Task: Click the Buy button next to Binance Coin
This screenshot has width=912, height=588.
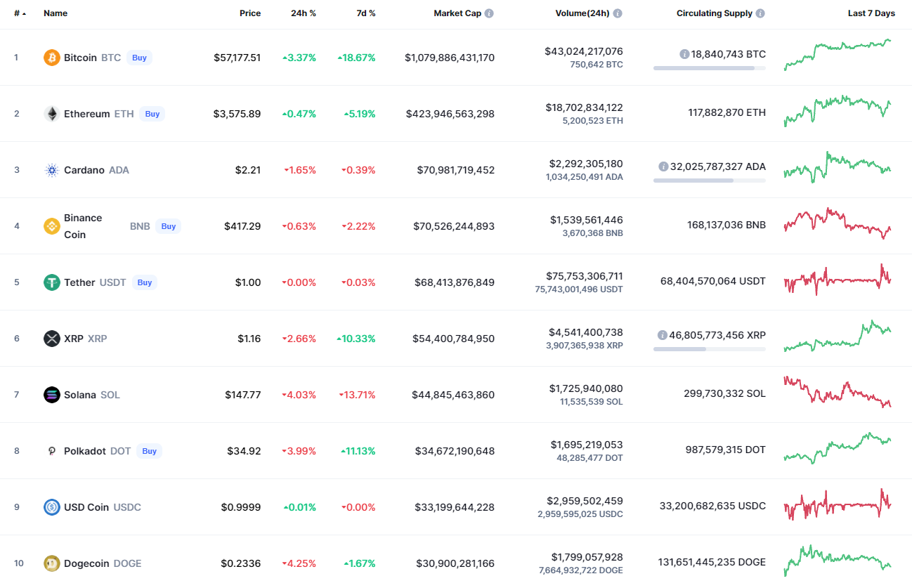Action: [169, 226]
